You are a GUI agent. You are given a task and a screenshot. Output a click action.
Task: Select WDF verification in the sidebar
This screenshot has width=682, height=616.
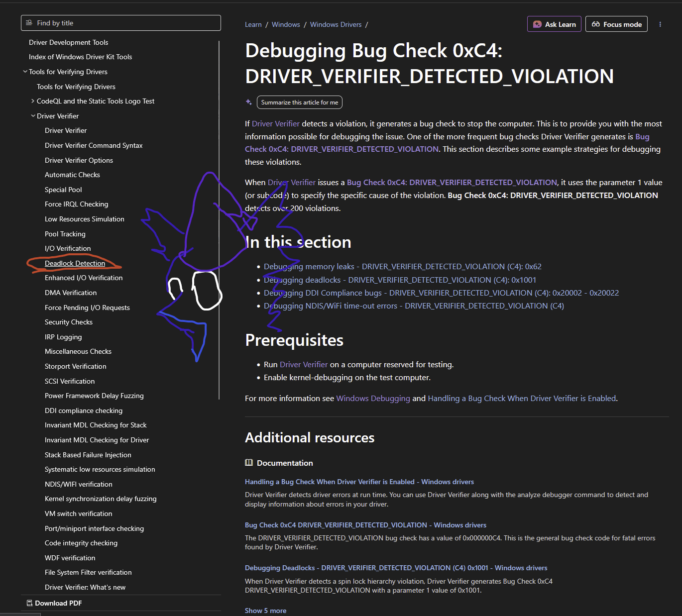point(70,558)
